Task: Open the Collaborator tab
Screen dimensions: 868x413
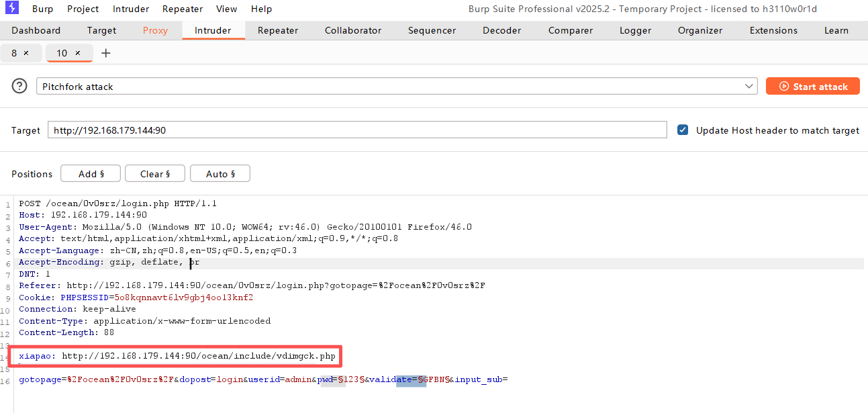Action: (x=353, y=30)
